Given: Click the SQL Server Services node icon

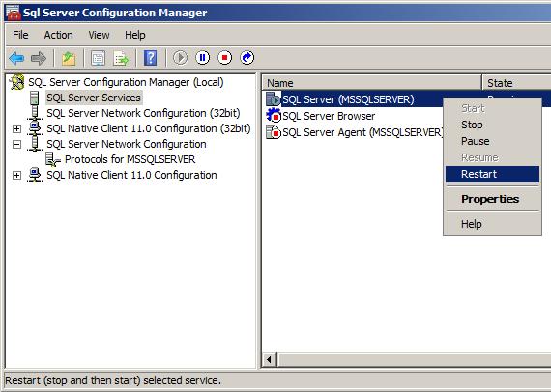Looking at the screenshot, I should tap(34, 98).
